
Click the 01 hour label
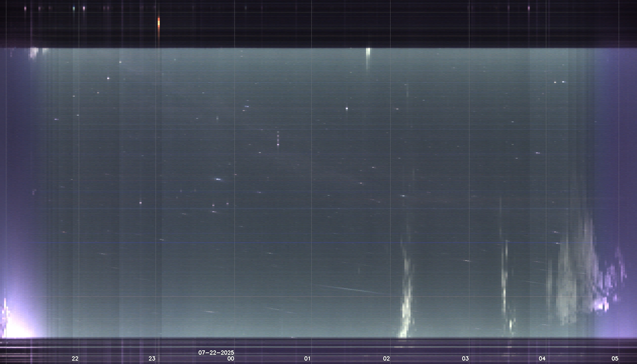click(307, 358)
